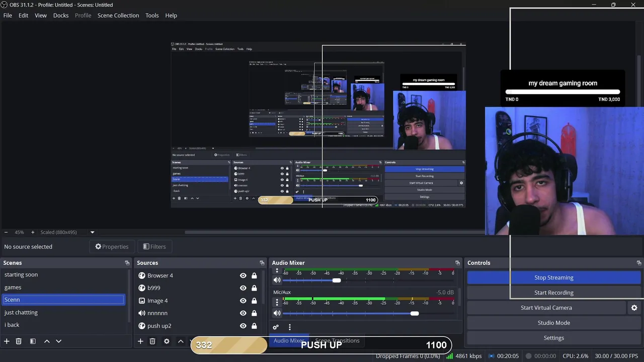The image size is (644, 362).
Task: Click upper channel volume slider handle
Action: point(337,280)
